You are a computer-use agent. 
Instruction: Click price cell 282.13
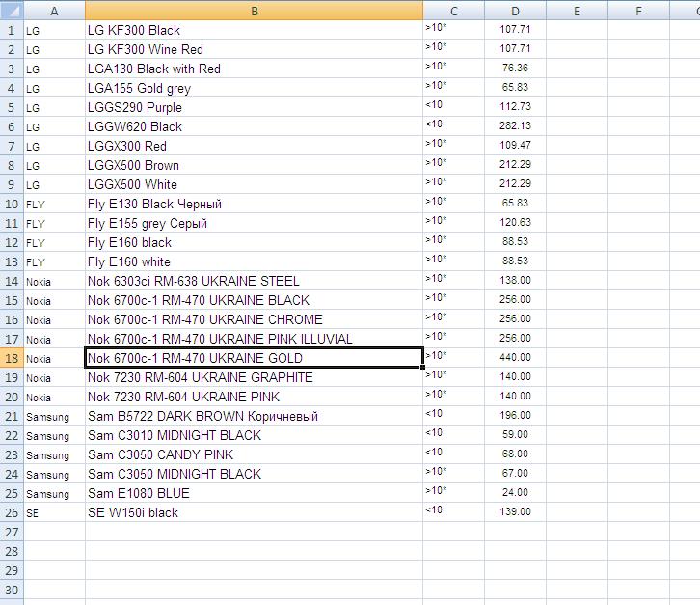coord(515,126)
